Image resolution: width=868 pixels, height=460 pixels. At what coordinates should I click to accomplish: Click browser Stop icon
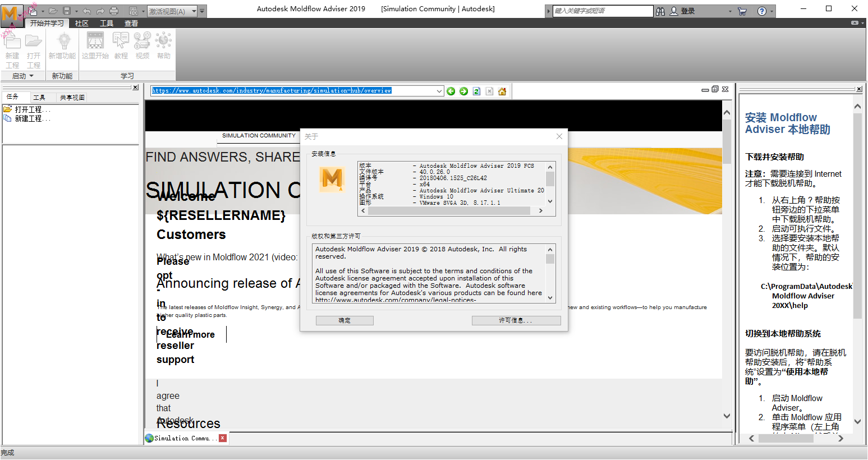click(x=489, y=91)
